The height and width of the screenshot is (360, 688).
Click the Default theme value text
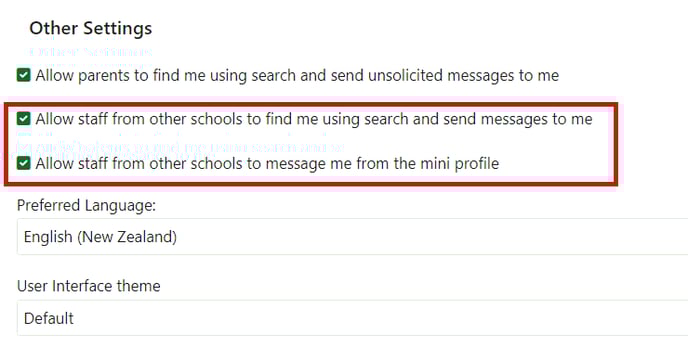click(x=49, y=318)
